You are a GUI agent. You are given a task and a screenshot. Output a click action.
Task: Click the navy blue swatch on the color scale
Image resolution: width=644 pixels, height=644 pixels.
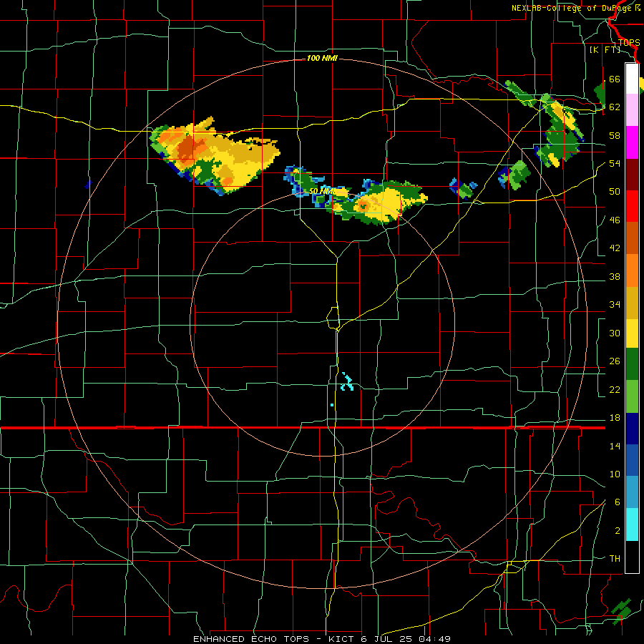[632, 429]
